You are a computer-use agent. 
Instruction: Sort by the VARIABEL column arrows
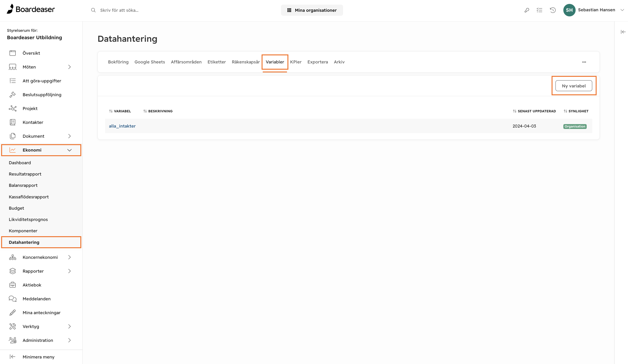pyautogui.click(x=111, y=111)
